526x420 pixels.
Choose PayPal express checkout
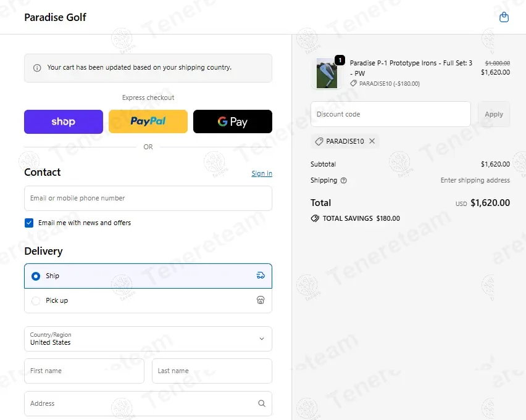click(x=148, y=121)
